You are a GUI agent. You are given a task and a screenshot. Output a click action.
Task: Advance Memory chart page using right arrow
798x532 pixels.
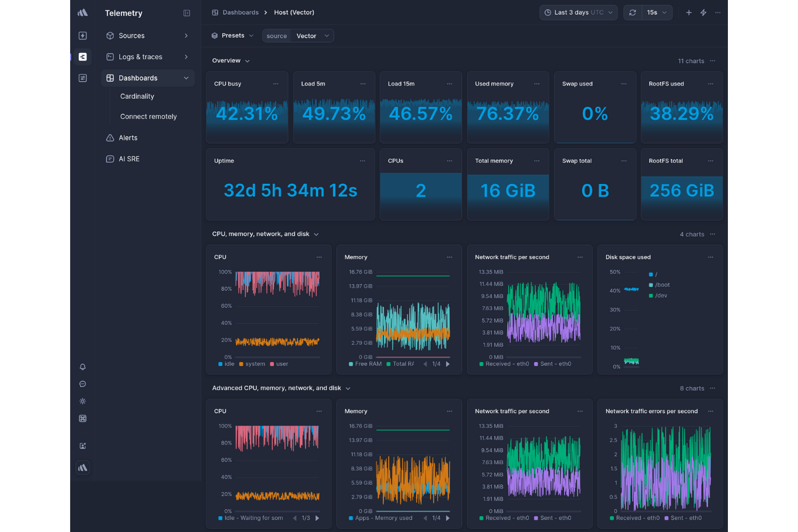448,364
